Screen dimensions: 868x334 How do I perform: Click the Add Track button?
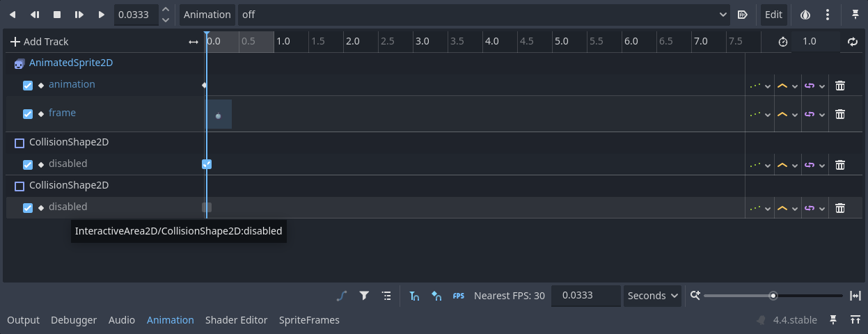(39, 42)
